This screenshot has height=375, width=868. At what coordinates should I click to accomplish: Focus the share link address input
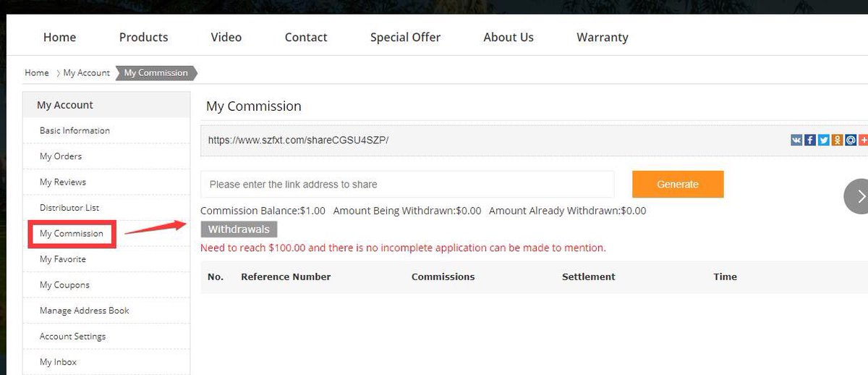tap(407, 185)
